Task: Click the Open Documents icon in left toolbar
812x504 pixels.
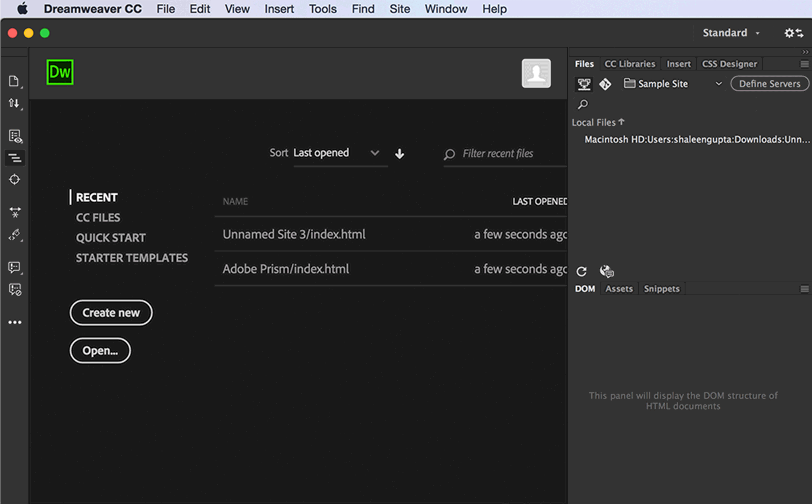Action: click(x=14, y=81)
